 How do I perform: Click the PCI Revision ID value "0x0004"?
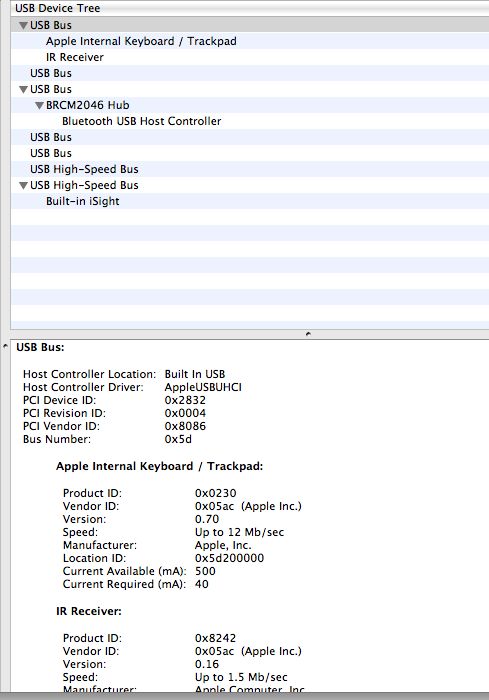pyautogui.click(x=185, y=413)
